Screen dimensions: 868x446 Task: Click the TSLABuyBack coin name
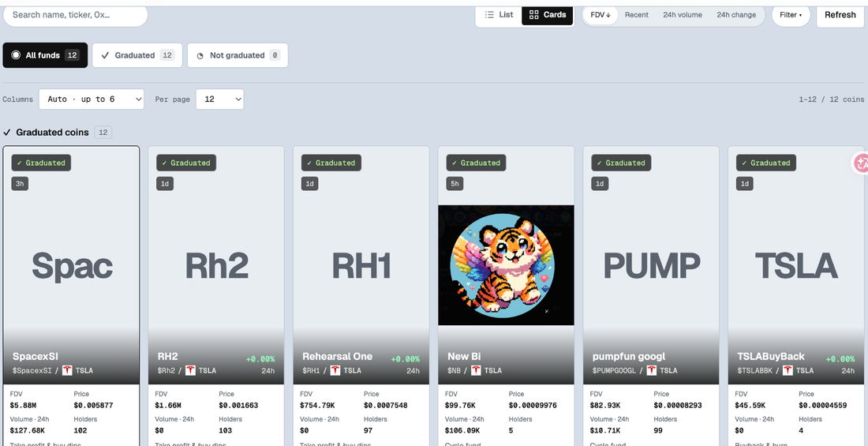[771, 357]
